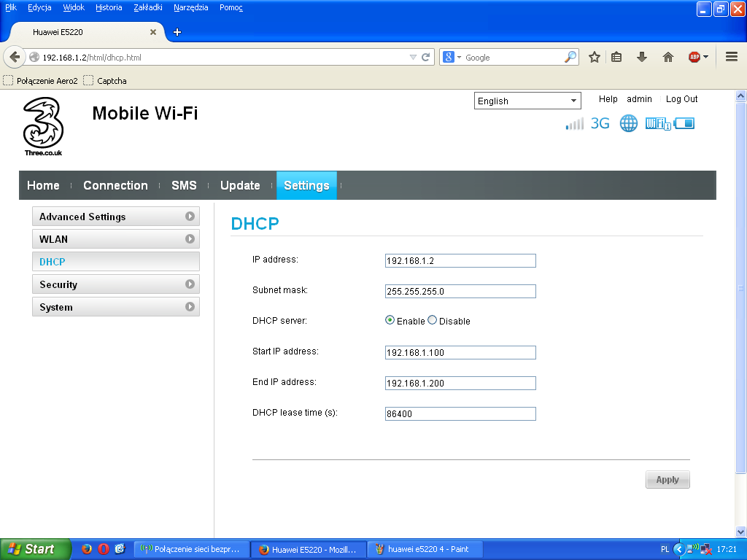Open the English language dropdown
This screenshot has width=747, height=560.
[x=527, y=101]
